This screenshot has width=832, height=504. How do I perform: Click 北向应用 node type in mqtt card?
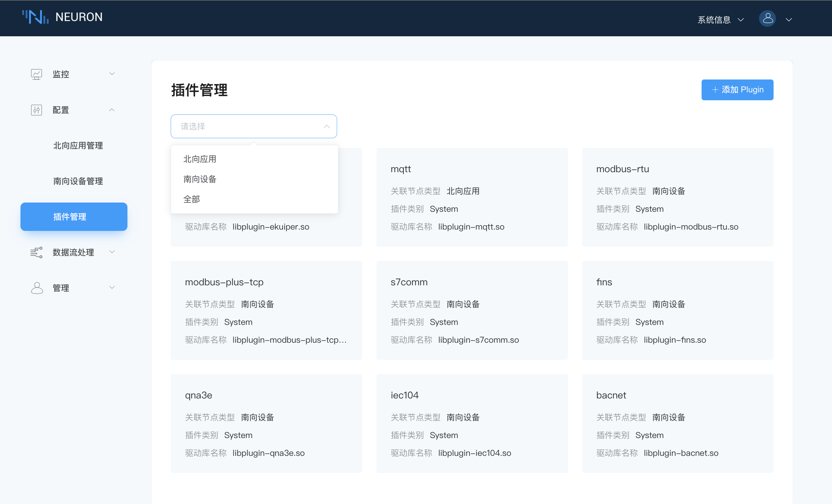[463, 191]
